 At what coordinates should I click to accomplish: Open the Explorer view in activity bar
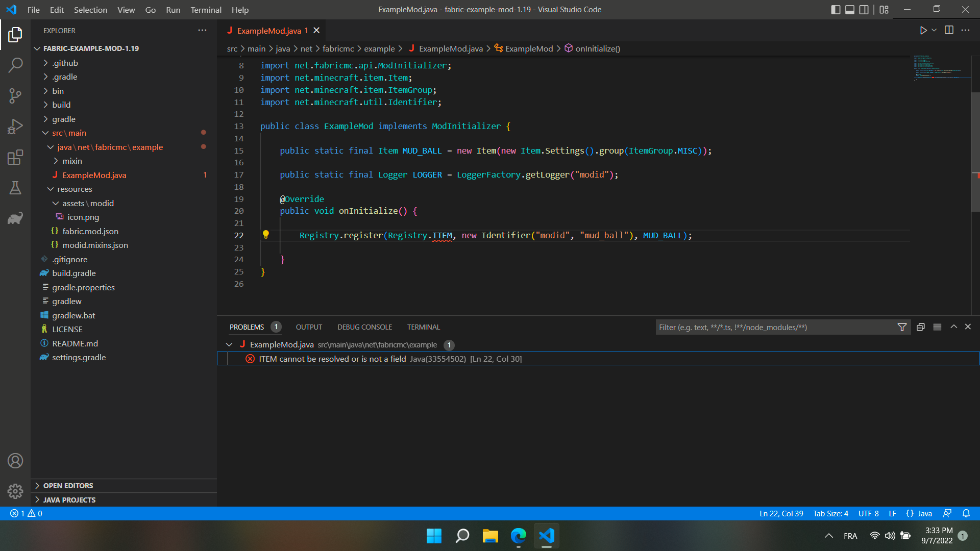click(x=15, y=35)
